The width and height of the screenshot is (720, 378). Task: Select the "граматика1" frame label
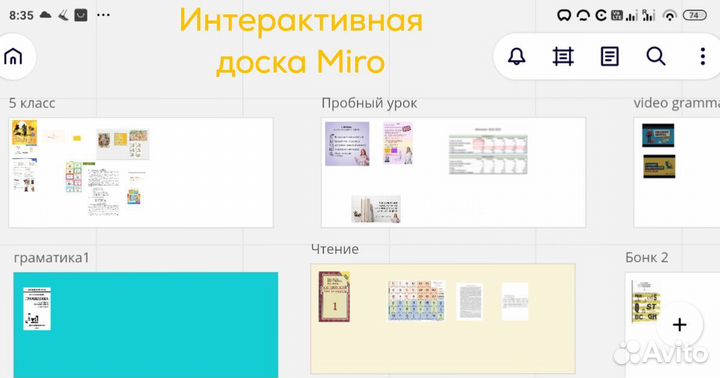51,258
